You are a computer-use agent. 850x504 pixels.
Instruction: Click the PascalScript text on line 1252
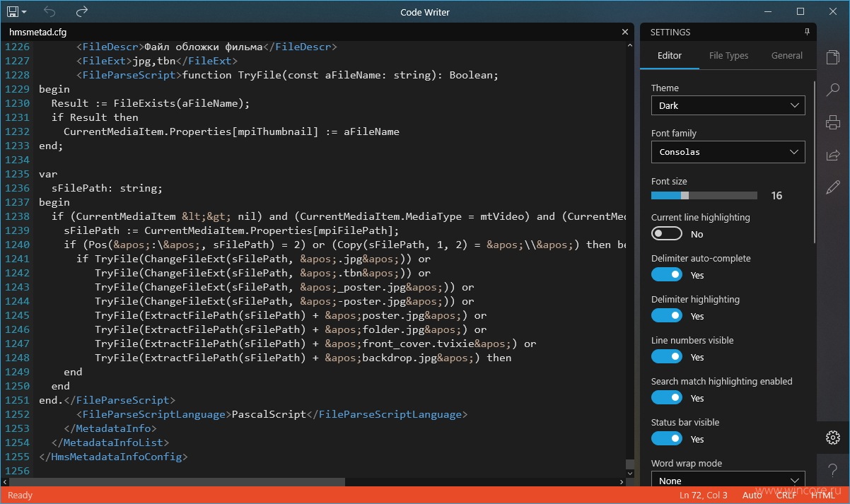pos(269,414)
